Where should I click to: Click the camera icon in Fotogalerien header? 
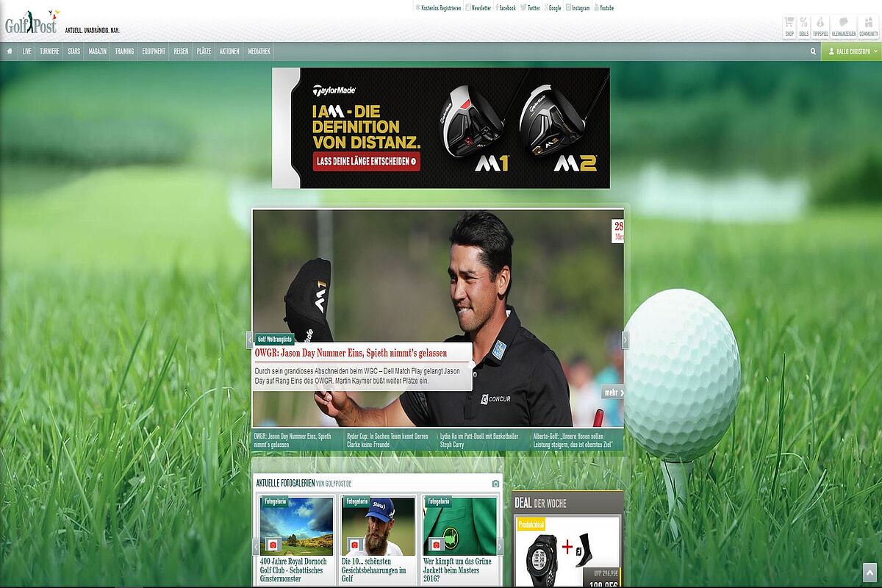(x=495, y=483)
